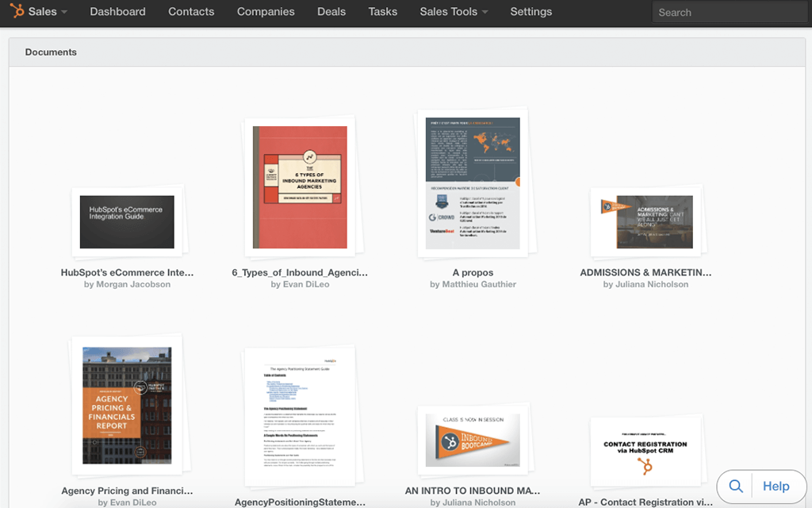The image size is (812, 508).
Task: Open the Contacts section
Action: pos(190,12)
